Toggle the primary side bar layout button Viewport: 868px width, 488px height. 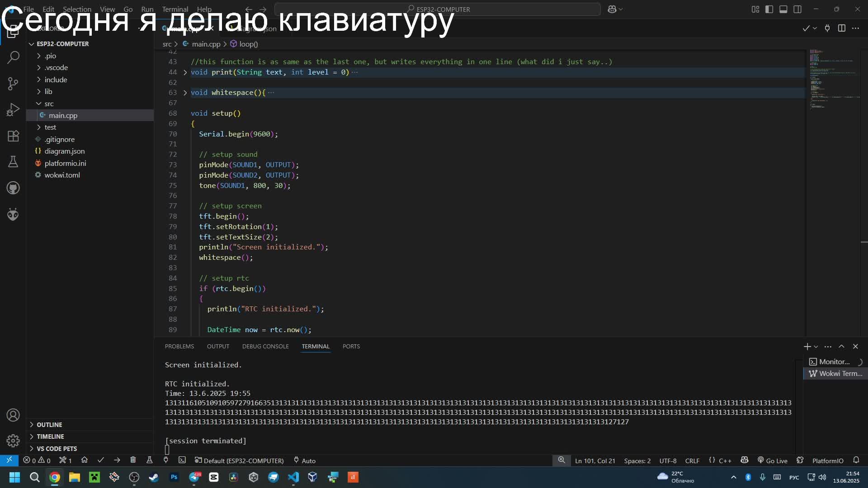[x=769, y=9]
